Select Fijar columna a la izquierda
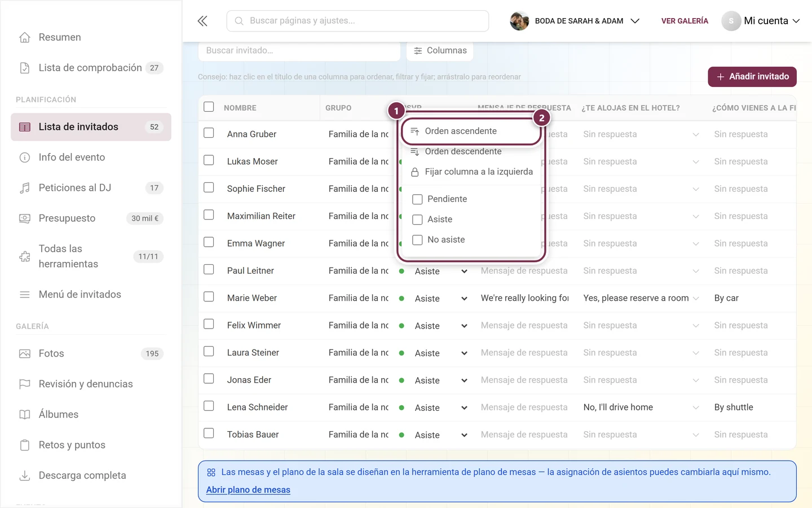Viewport: 812px width, 508px height. point(471,172)
